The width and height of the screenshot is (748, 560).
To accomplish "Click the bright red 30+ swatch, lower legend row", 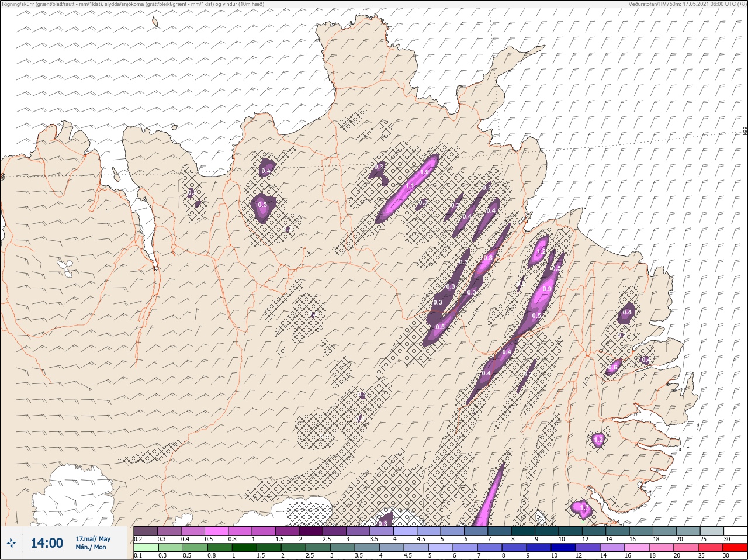I will tap(736, 548).
